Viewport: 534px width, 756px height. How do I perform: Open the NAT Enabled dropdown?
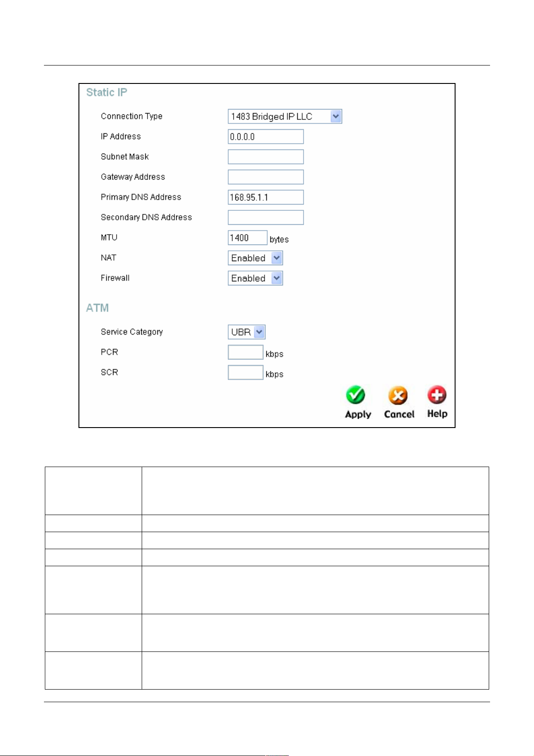pyautogui.click(x=255, y=258)
